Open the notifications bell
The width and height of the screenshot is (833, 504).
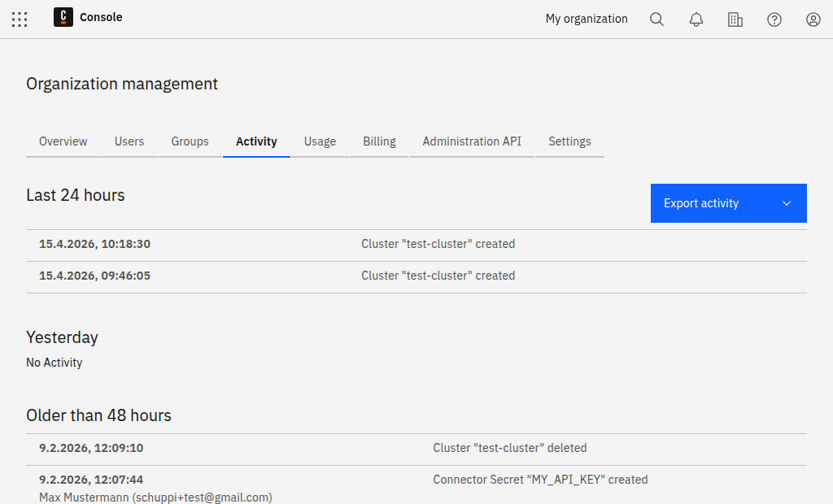tap(696, 20)
